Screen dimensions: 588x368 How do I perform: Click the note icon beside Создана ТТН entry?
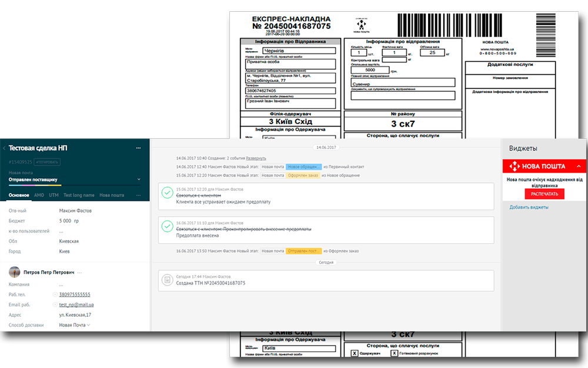click(x=167, y=280)
